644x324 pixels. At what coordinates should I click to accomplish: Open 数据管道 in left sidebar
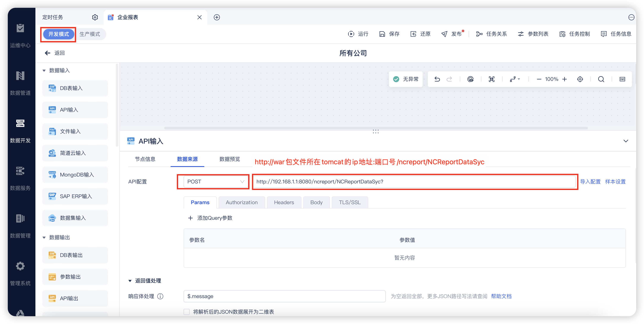pyautogui.click(x=20, y=83)
